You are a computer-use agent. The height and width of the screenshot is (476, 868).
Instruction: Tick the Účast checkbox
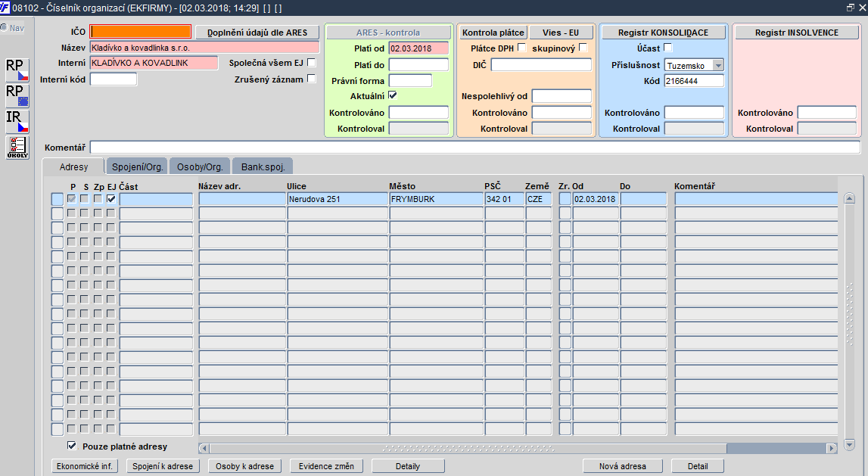[x=667, y=48]
